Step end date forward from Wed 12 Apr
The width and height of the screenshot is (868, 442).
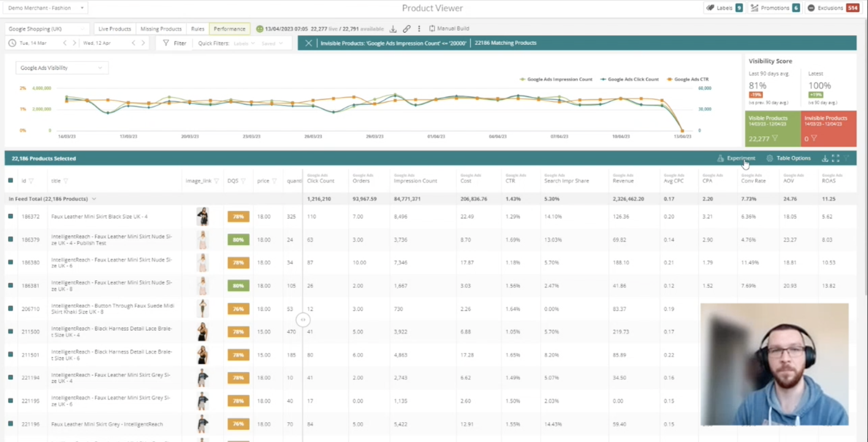(x=143, y=43)
